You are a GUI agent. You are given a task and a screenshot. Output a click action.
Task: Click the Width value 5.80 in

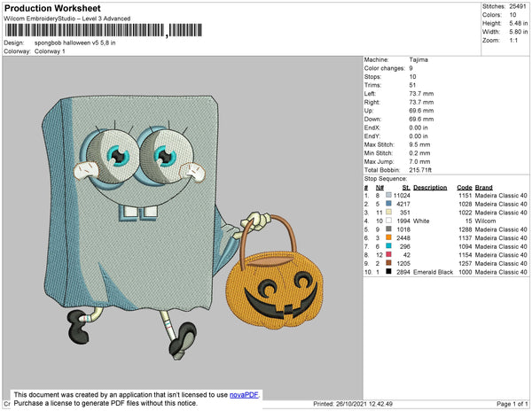click(x=519, y=32)
